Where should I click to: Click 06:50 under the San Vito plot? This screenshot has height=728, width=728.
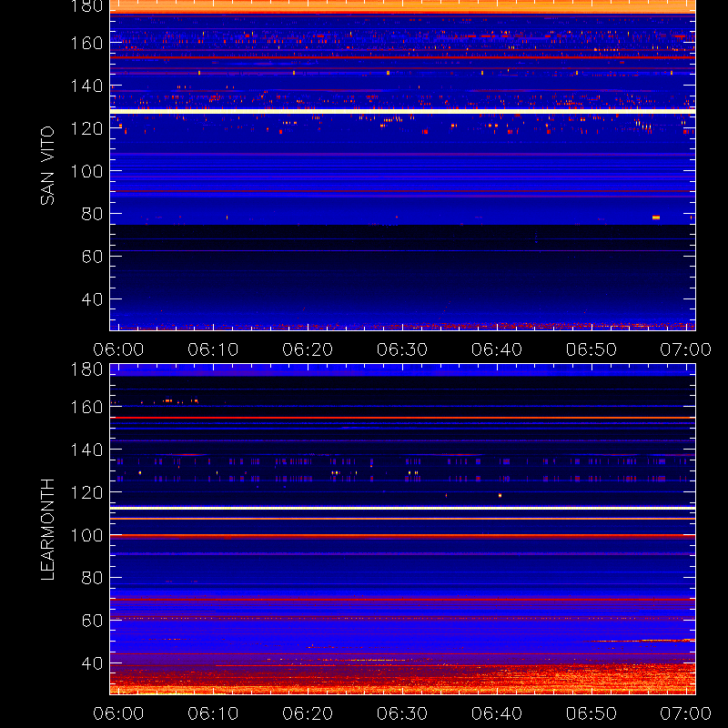click(x=591, y=349)
